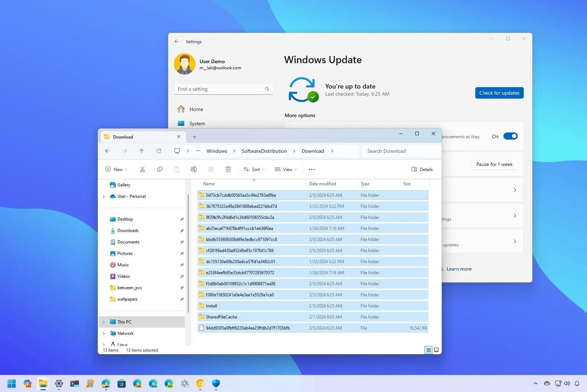The width and height of the screenshot is (587, 392).
Task: Click the Type column header
Action: tap(379, 184)
